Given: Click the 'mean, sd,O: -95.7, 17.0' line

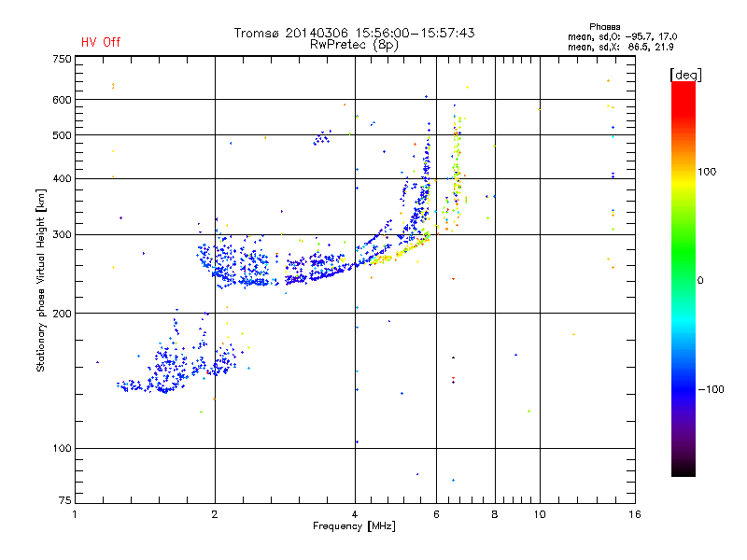Looking at the screenshot, I should pyautogui.click(x=622, y=36).
